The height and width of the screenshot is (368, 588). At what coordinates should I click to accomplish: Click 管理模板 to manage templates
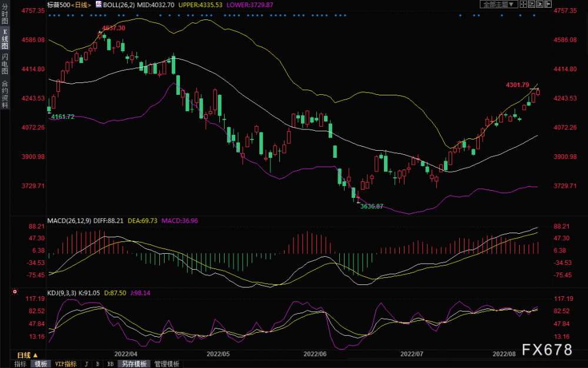click(x=166, y=364)
